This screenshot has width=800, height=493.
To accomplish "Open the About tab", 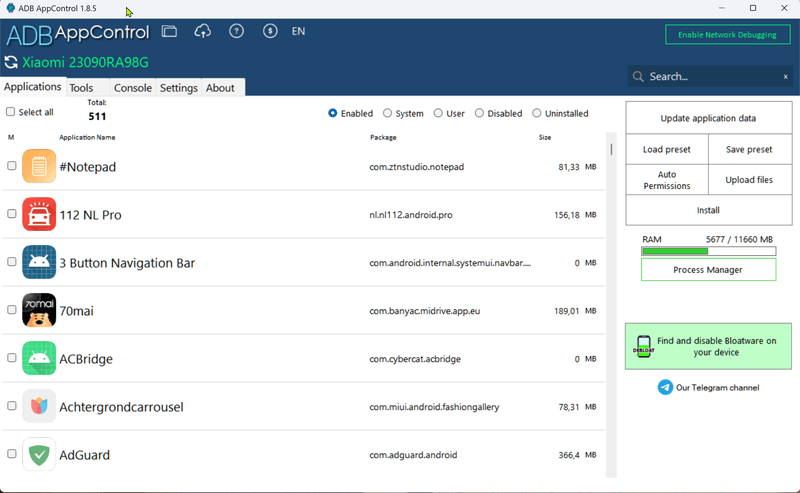I will 223,88.
